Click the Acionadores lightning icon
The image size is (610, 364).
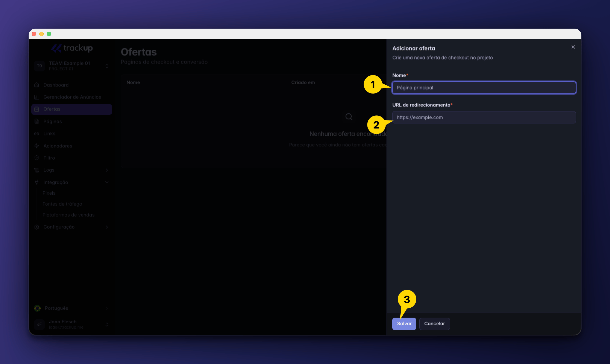point(36,146)
